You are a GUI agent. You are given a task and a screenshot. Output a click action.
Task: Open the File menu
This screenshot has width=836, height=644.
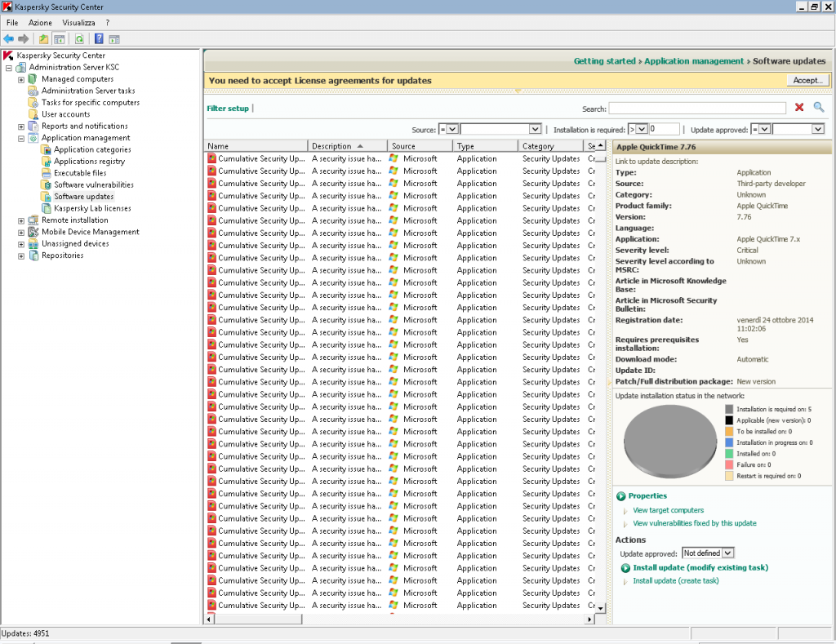[x=12, y=22]
